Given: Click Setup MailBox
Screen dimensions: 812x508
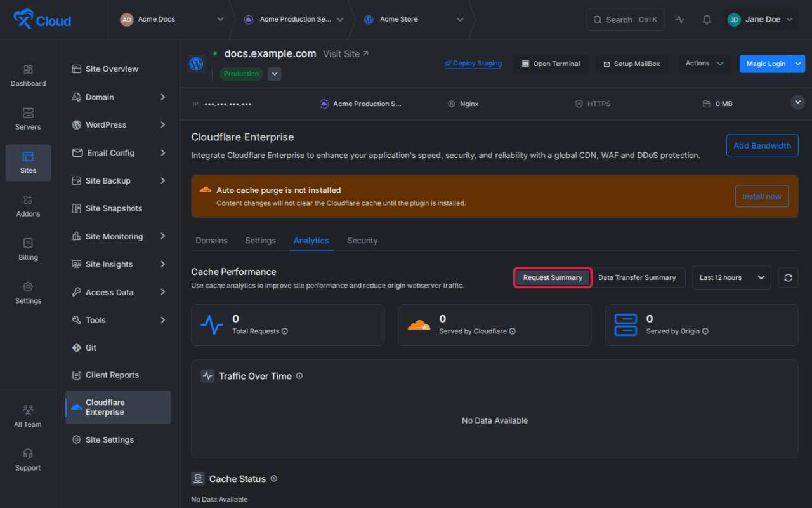Looking at the screenshot, I should coord(631,63).
